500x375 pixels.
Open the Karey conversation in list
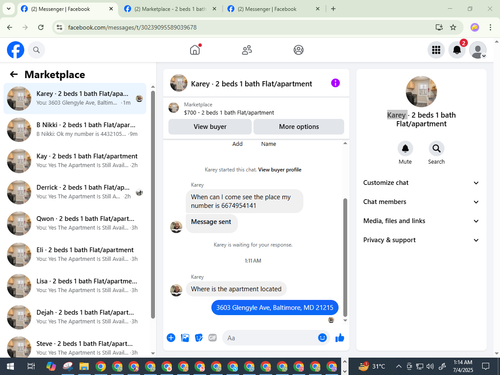[x=75, y=98]
